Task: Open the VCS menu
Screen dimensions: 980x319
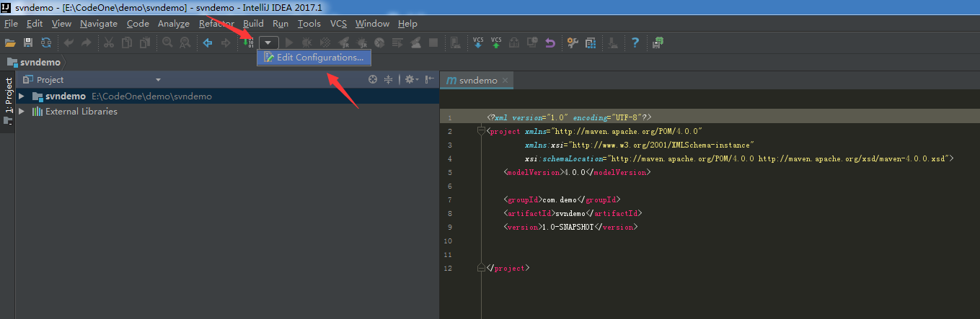Action: pyautogui.click(x=338, y=24)
